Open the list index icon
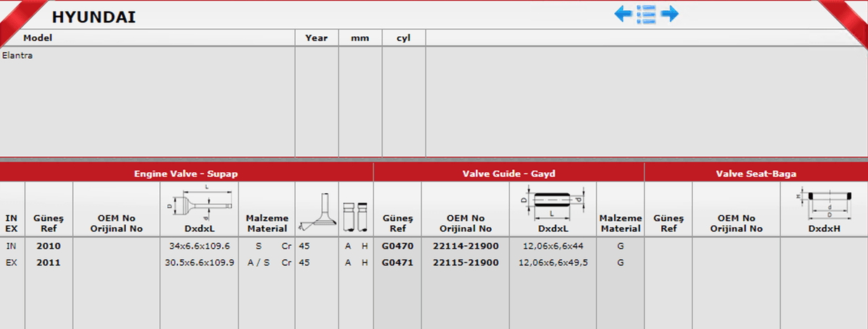The width and height of the screenshot is (868, 329). coord(646,14)
